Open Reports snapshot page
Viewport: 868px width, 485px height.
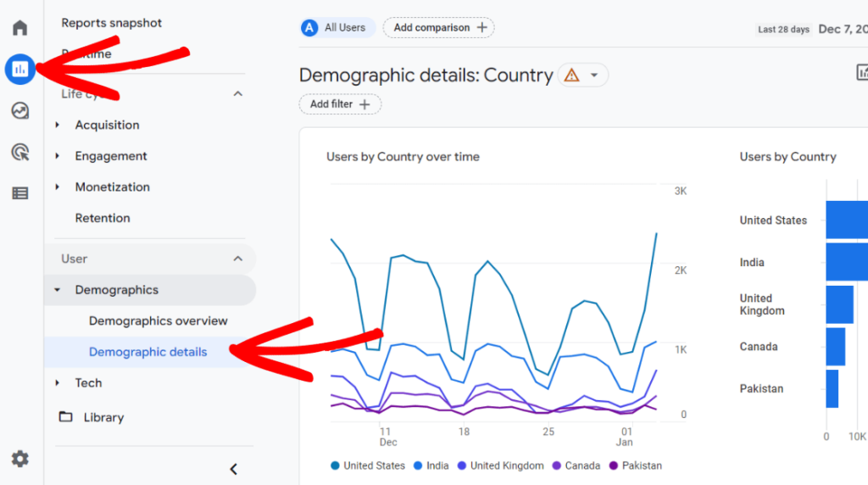tap(111, 23)
